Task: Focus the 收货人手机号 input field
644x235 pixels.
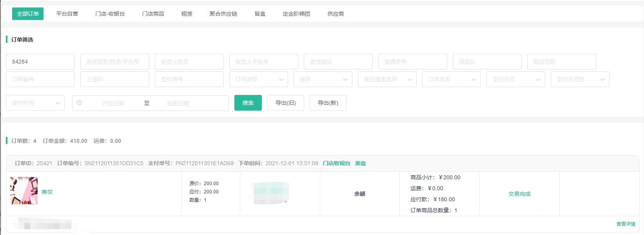Action: tap(263, 62)
